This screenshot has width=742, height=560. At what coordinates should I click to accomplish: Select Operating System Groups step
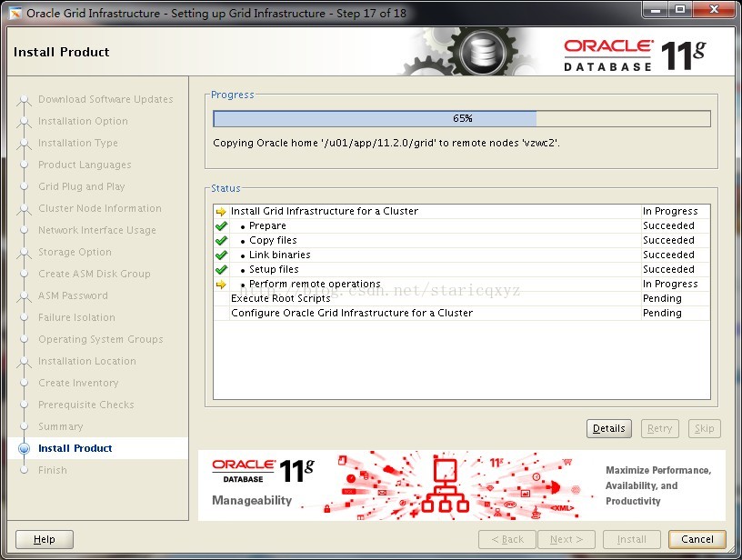coord(100,339)
